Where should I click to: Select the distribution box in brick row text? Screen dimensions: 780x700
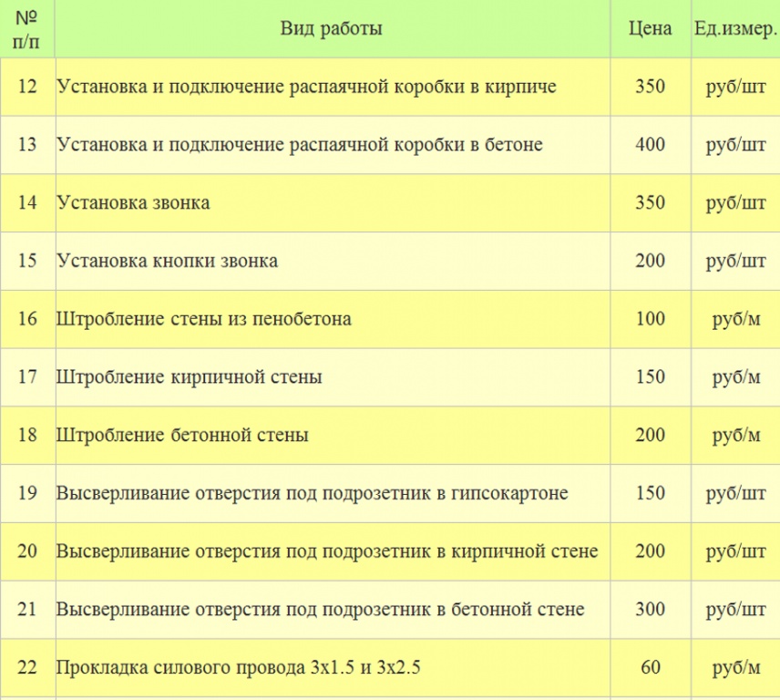click(306, 87)
